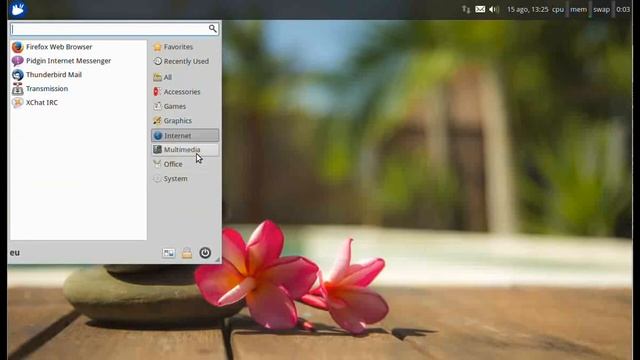Viewport: 640px width, 360px height.
Task: Click the 0:03 uptime indicator
Action: pos(623,9)
